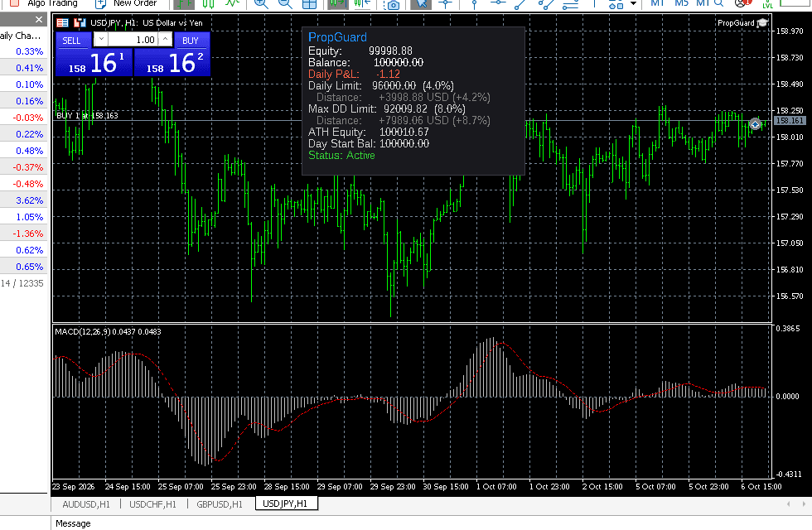Click the SELL button
Image resolution: width=812 pixels, height=530 pixels.
coord(71,41)
